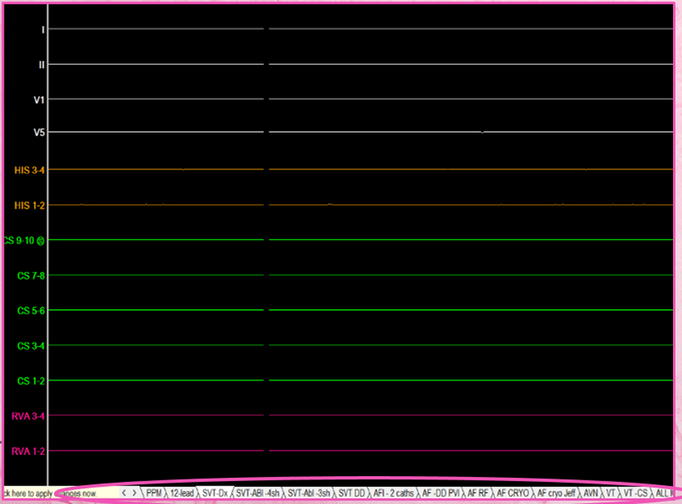The width and height of the screenshot is (682, 504).
Task: Select the lead I channel label
Action: coord(43,30)
